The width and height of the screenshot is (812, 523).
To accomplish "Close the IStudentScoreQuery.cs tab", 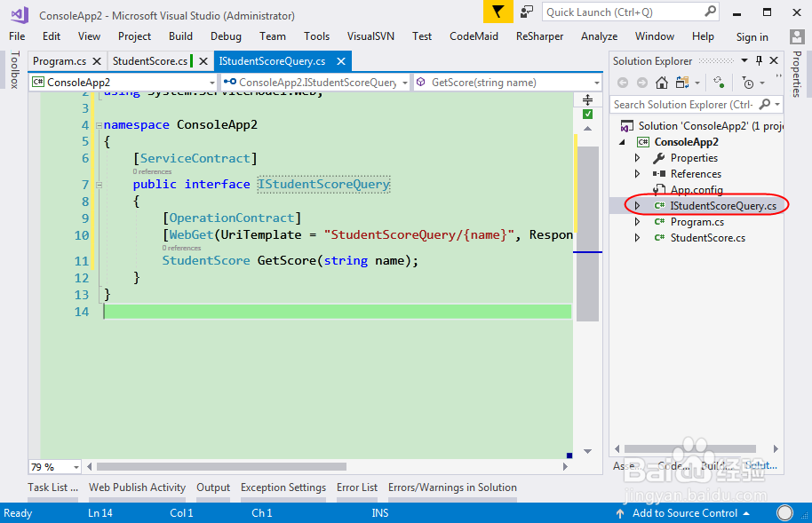I will pos(341,61).
